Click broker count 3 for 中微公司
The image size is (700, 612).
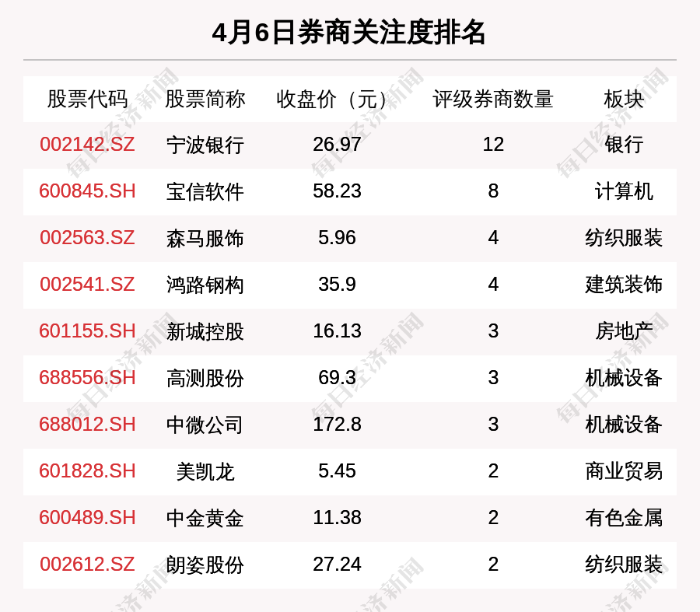click(x=493, y=424)
